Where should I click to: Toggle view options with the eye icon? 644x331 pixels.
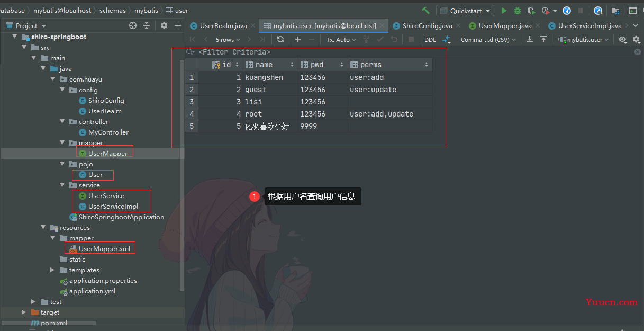[622, 40]
